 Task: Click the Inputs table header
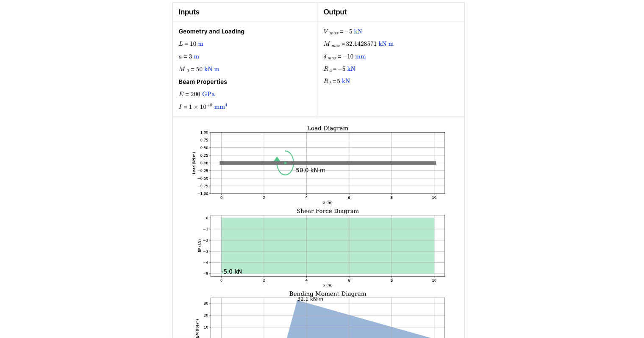pos(189,12)
